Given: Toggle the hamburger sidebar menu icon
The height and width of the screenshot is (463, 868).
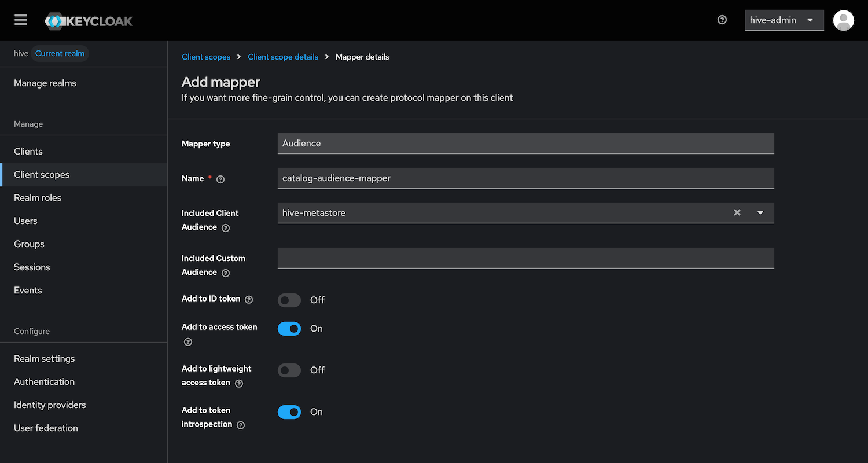Looking at the screenshot, I should pyautogui.click(x=21, y=20).
